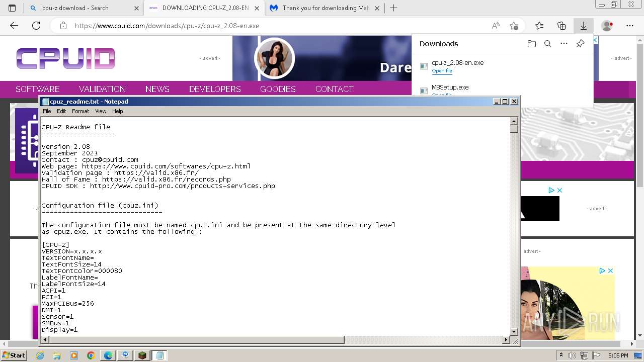Click the CPUID logo
Screen dimensions: 644x362
(65, 58)
